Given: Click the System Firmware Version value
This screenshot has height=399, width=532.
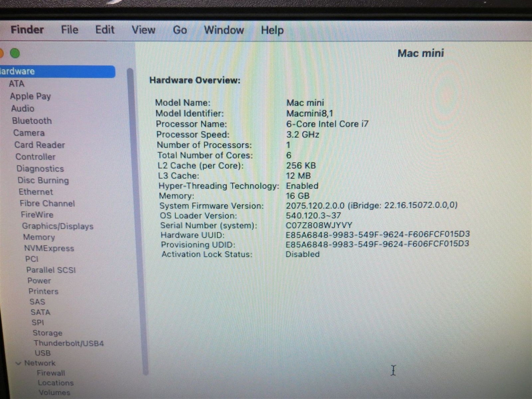Looking at the screenshot, I should point(372,205).
